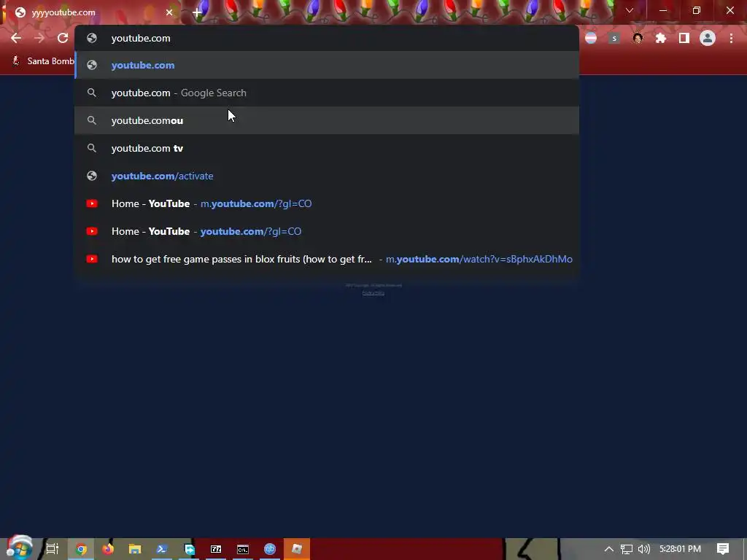
Task: Open File Explorer from the taskbar
Action: (135, 549)
